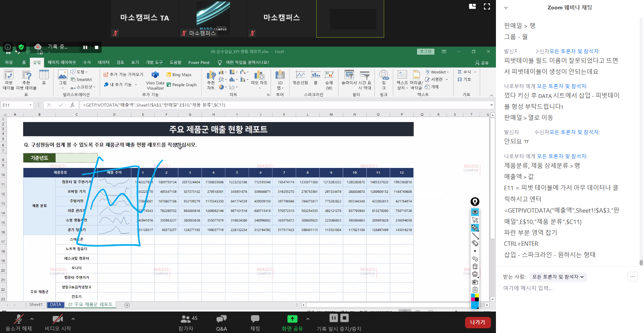644x333 pixels.
Task: Click the chat message input field
Action: [564, 288]
